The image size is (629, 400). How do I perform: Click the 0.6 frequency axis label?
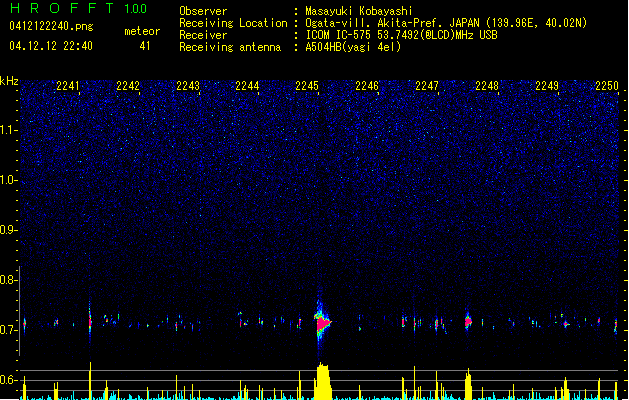coord(9,380)
